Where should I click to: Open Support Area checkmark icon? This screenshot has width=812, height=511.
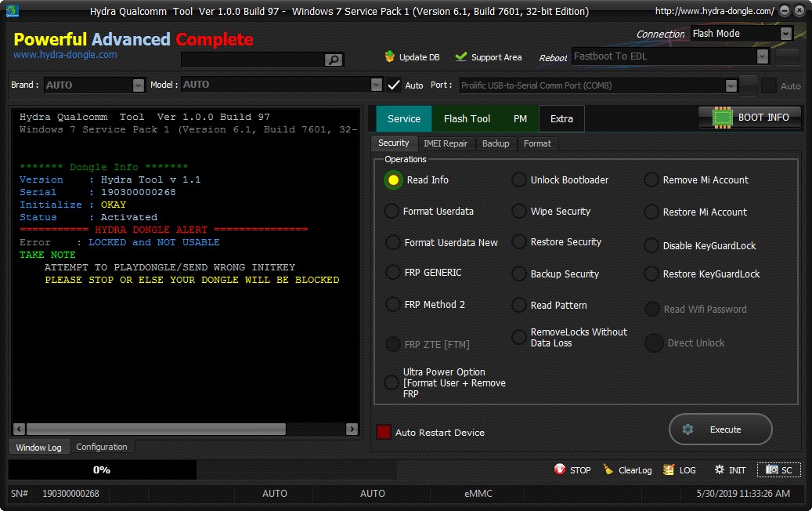tap(461, 56)
